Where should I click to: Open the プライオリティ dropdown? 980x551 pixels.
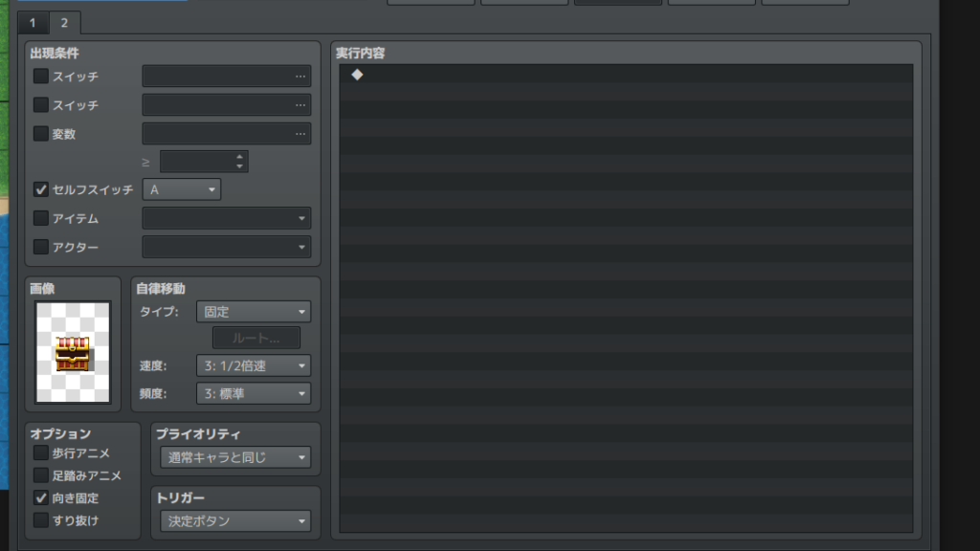(x=235, y=457)
